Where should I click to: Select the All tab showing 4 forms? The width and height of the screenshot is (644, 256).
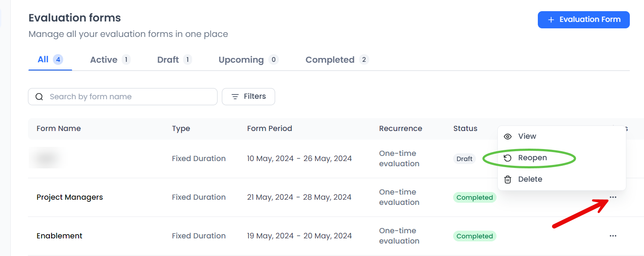point(43,60)
